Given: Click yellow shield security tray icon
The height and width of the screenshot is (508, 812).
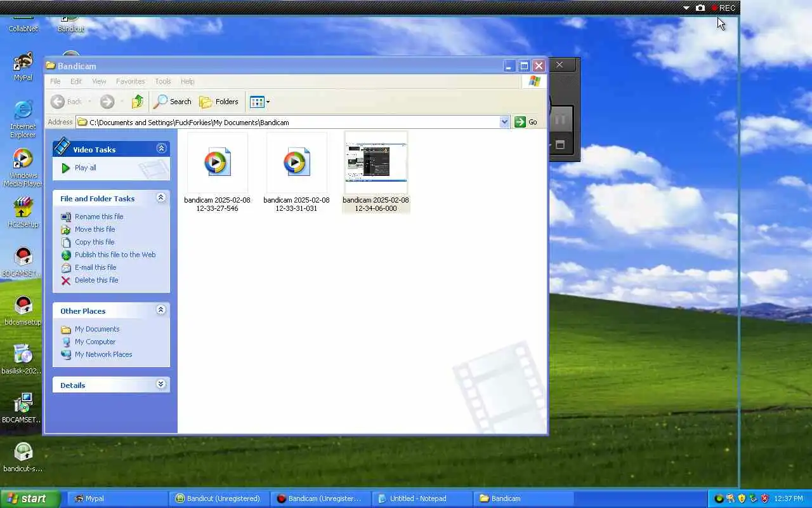Looking at the screenshot, I should coord(742,498).
